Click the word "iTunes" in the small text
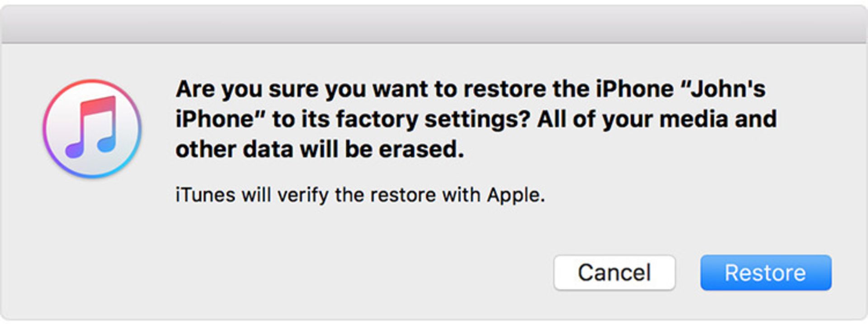The height and width of the screenshot is (324, 868). 205,195
